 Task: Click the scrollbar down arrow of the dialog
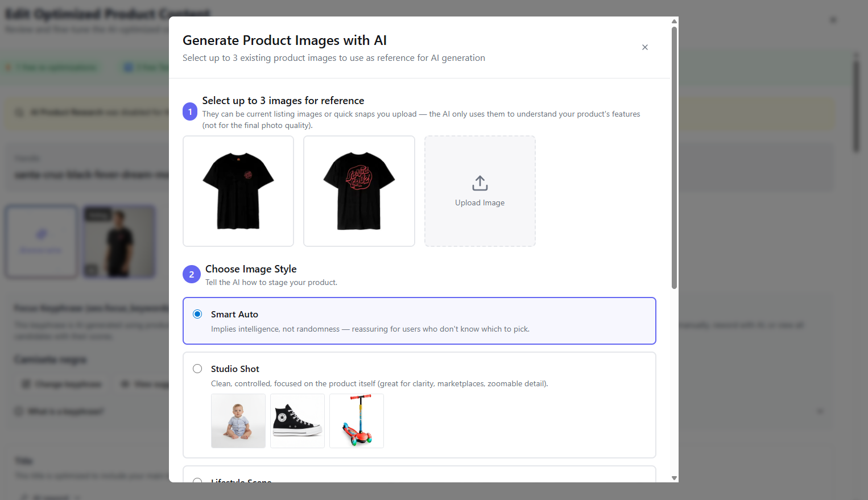[x=674, y=478]
